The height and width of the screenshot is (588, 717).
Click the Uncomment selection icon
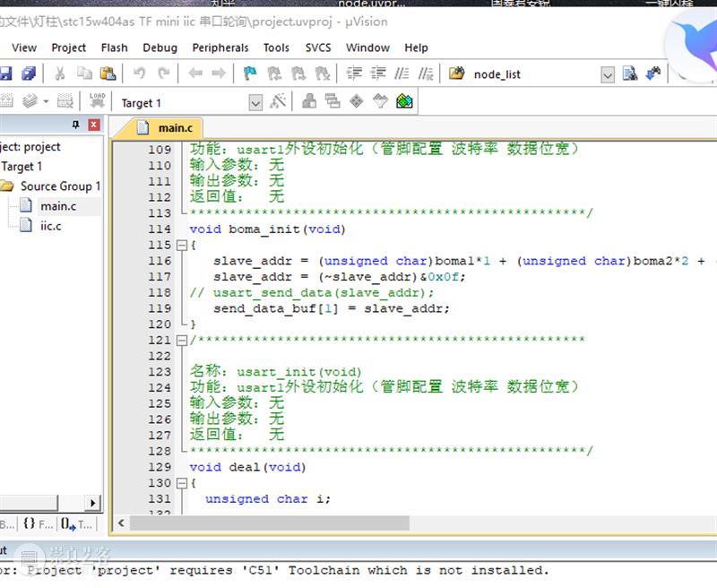point(426,73)
